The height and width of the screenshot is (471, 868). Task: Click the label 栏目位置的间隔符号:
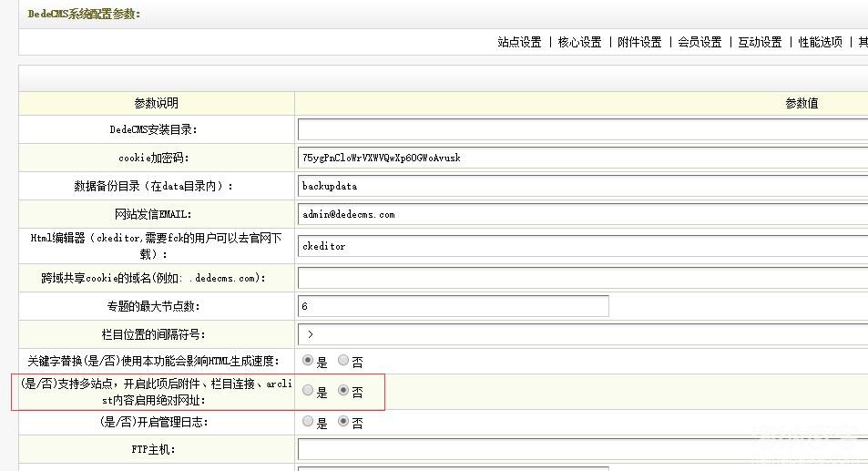(153, 334)
